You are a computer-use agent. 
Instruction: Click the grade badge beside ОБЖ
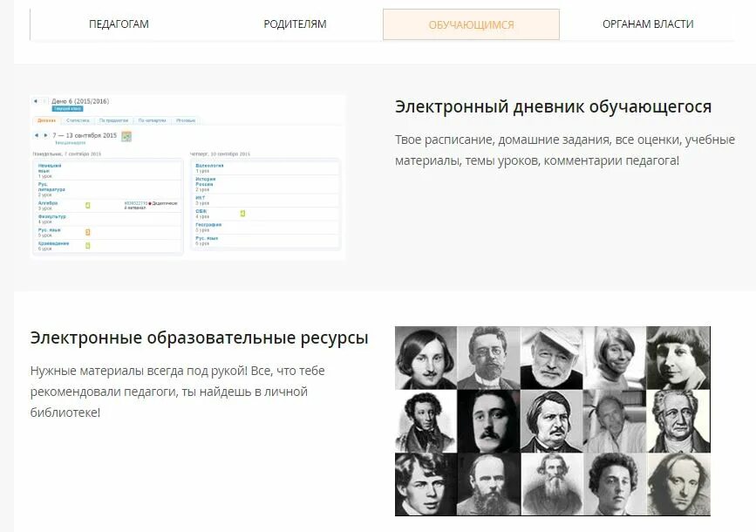click(243, 213)
